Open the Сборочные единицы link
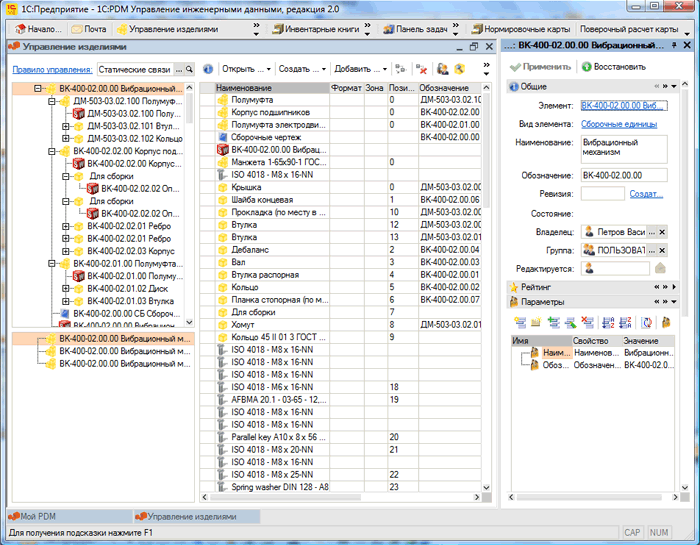This screenshot has height=545, width=700. click(619, 124)
